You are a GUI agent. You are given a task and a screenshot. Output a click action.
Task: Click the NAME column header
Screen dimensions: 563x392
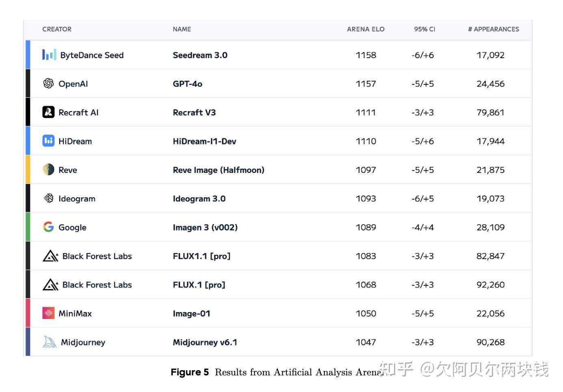pyautogui.click(x=182, y=29)
